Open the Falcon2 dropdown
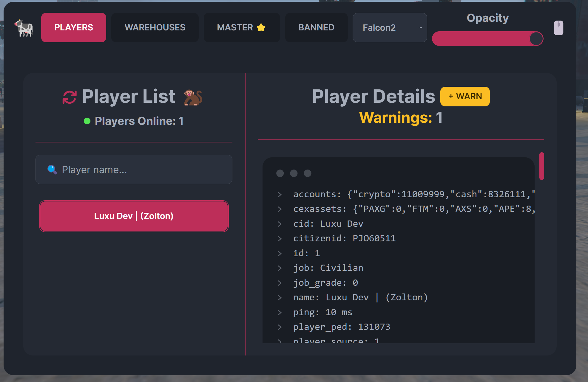588x382 pixels. click(x=390, y=27)
